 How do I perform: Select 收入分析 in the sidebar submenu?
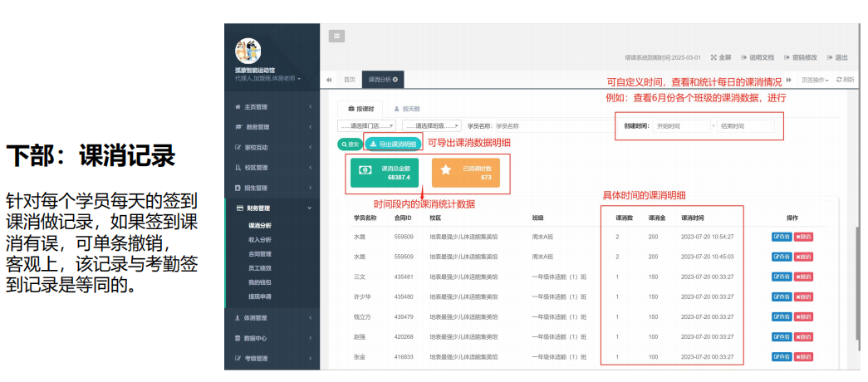point(260,240)
